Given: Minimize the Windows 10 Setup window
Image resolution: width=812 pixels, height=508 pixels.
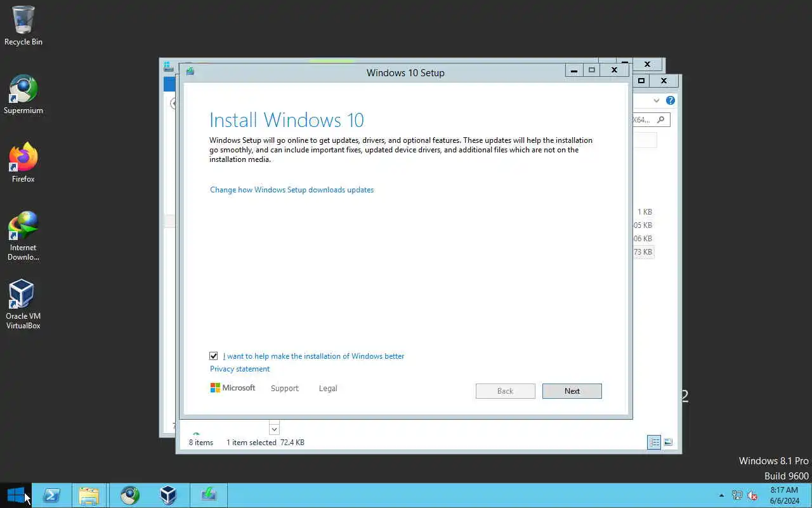Looking at the screenshot, I should [574, 70].
